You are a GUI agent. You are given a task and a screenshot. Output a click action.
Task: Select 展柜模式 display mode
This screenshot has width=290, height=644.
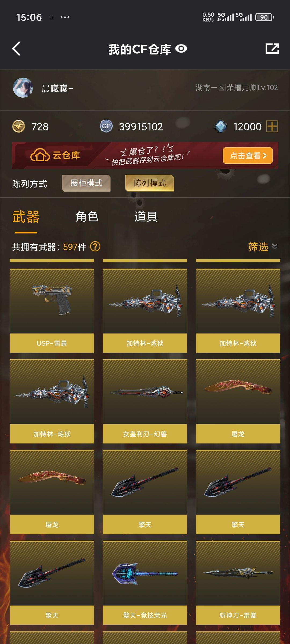point(86,183)
